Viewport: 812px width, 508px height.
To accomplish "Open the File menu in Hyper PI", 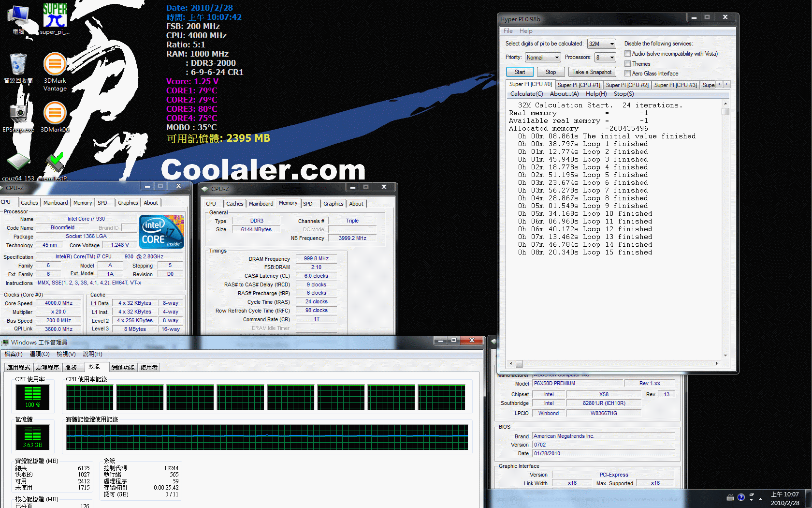I will 508,31.
